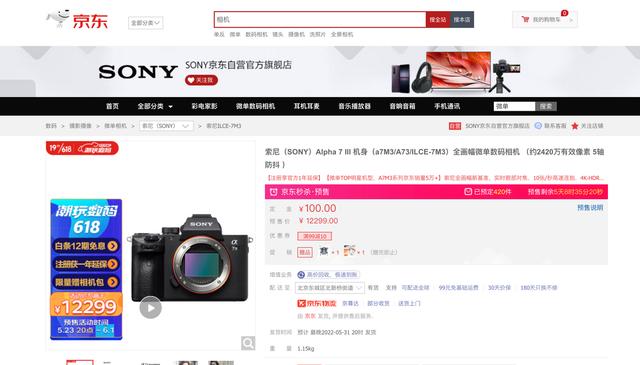Click the vlog camera image in banner
640x365 pixels.
[x=505, y=76]
